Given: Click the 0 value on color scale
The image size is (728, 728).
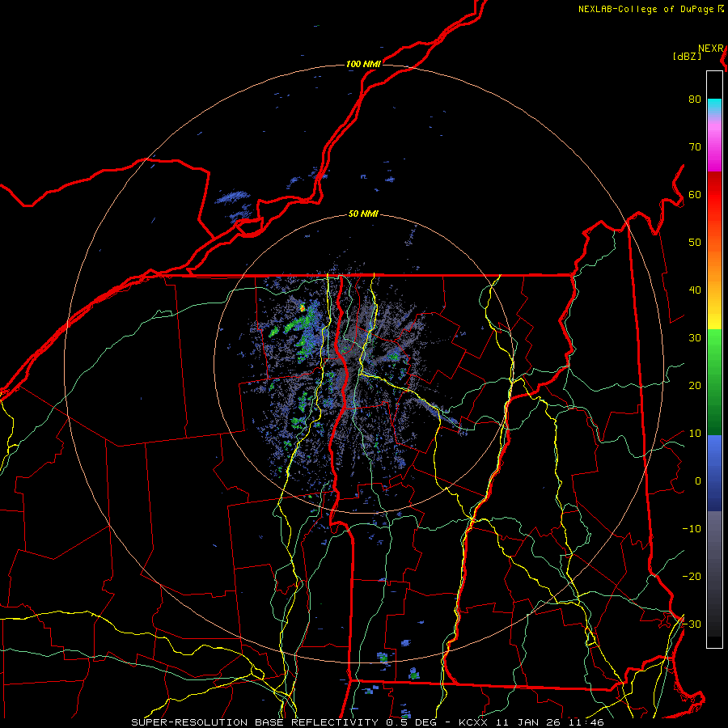Looking at the screenshot, I should (x=698, y=481).
